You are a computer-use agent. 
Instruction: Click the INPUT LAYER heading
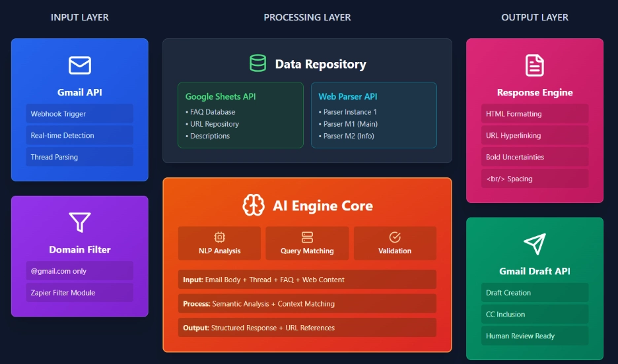click(x=80, y=17)
